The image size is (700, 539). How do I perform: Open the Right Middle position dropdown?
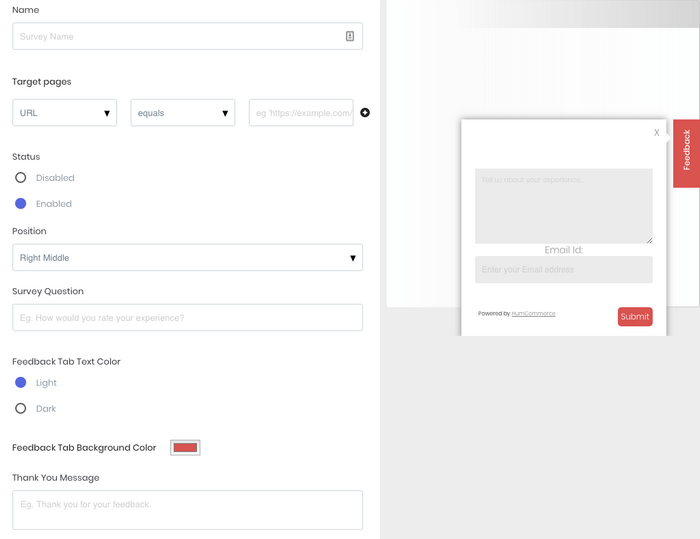[x=188, y=257]
